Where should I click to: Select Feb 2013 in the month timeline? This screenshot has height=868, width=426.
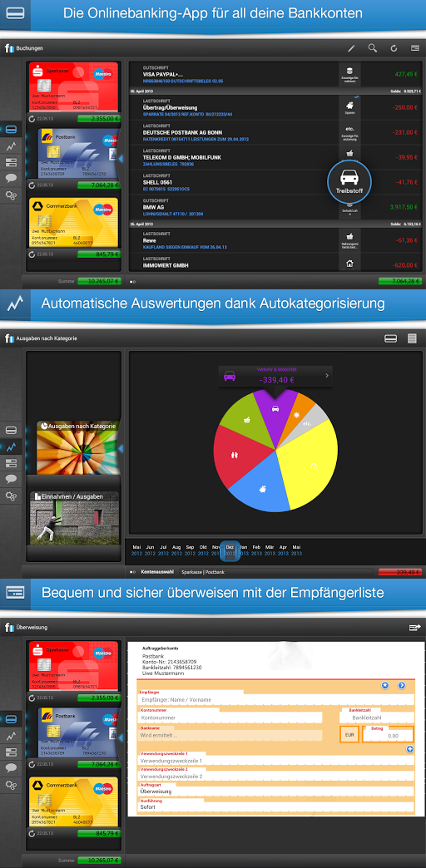point(256,550)
